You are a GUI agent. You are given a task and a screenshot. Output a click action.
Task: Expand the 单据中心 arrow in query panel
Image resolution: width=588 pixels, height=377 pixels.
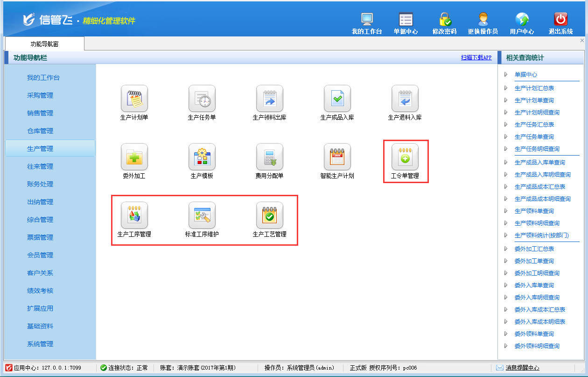505,75
